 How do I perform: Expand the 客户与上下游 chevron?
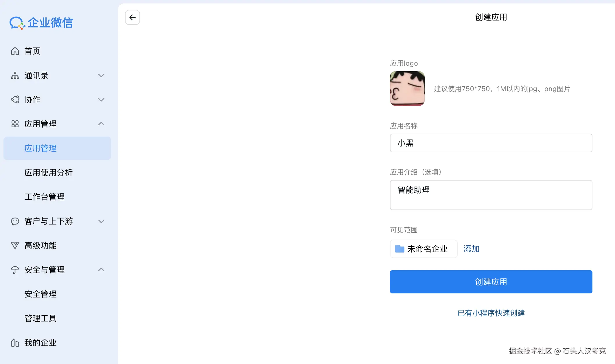click(101, 221)
